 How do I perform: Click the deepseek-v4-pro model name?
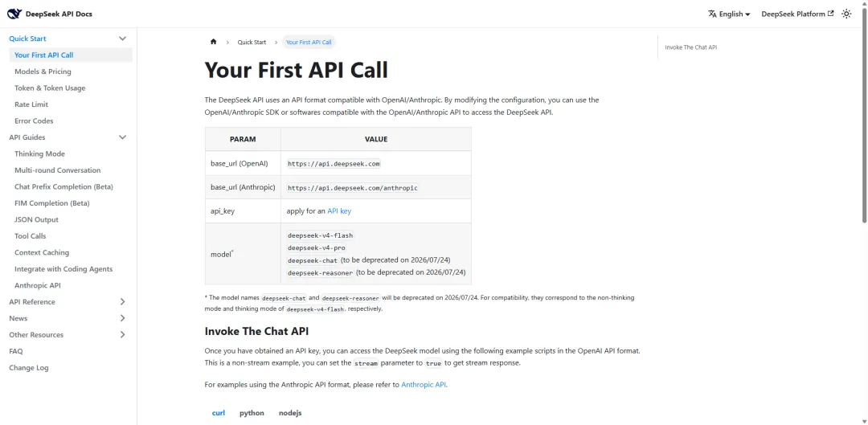[x=317, y=248]
